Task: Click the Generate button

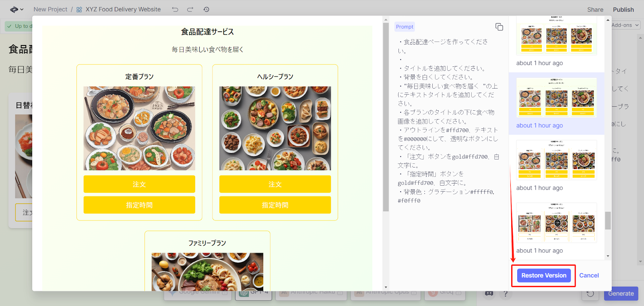Action: 621,294
